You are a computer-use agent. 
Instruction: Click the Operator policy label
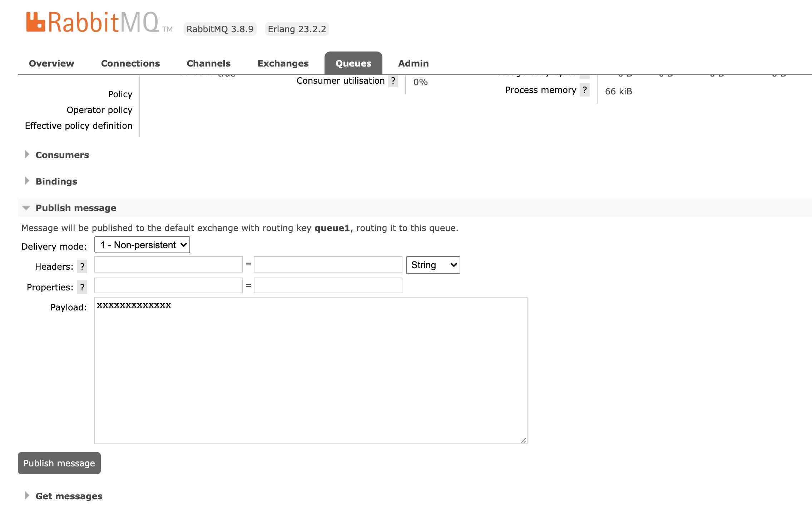(99, 110)
